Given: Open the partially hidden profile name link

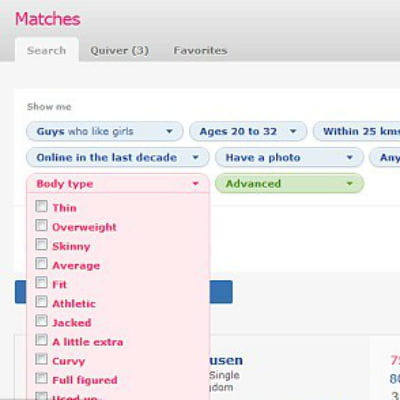Looking at the screenshot, I should (226, 360).
